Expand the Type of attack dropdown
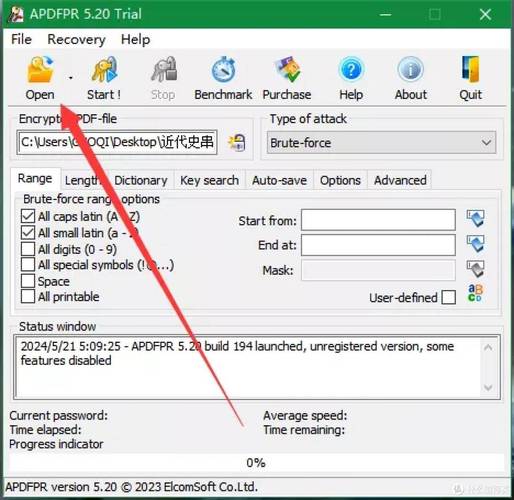The width and height of the screenshot is (514, 500). 381,143
